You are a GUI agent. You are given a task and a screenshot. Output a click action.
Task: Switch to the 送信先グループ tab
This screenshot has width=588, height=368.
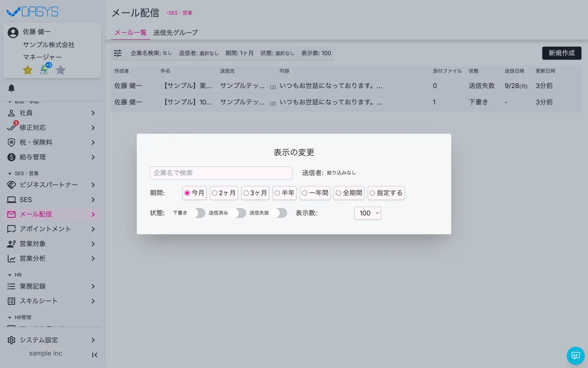click(x=176, y=33)
